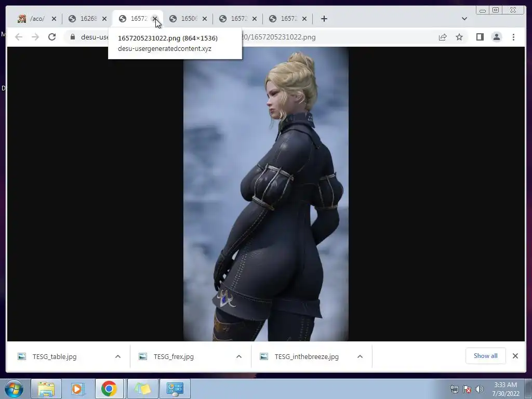Click the TESG_inthebreeze.jpg file icon

(x=264, y=356)
